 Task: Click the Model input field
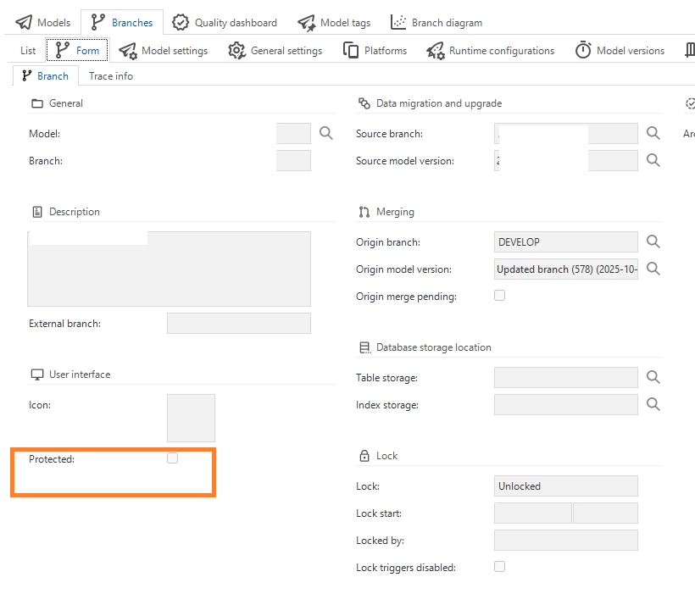pos(293,133)
